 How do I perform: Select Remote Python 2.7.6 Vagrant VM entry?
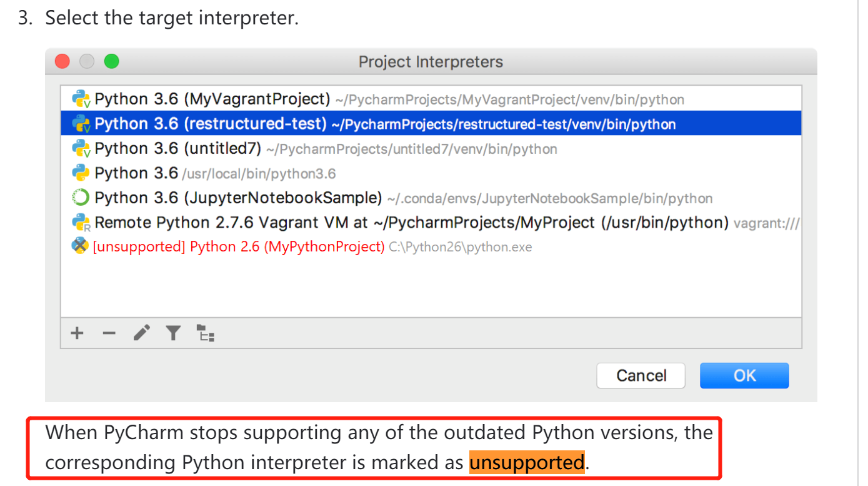click(431, 223)
